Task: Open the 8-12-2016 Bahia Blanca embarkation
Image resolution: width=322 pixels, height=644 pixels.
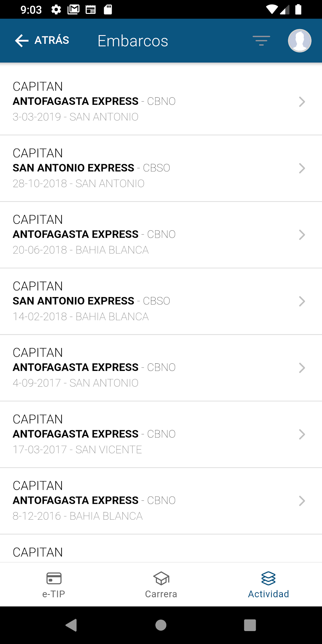Action: pos(161,501)
